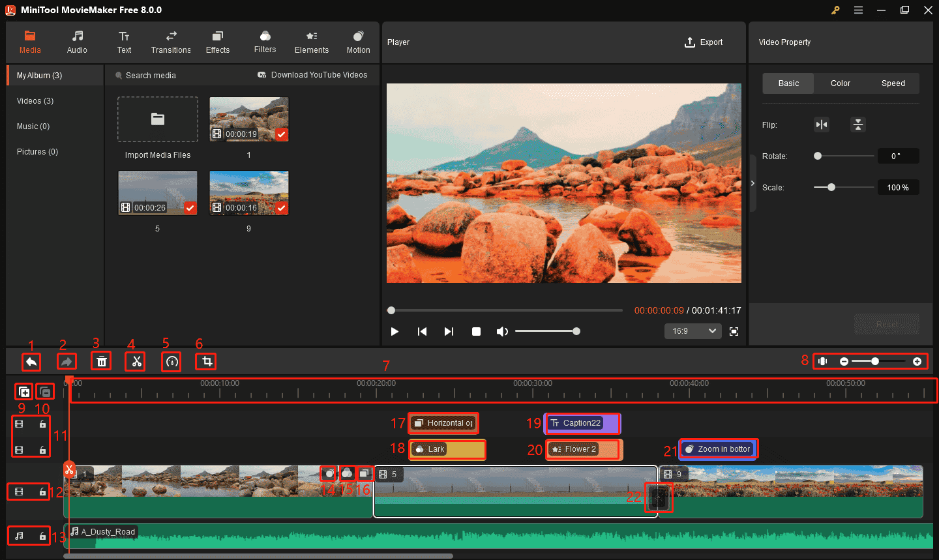Collapse the Video Property panel arrow
This screenshot has height=560, width=939.
753,183
